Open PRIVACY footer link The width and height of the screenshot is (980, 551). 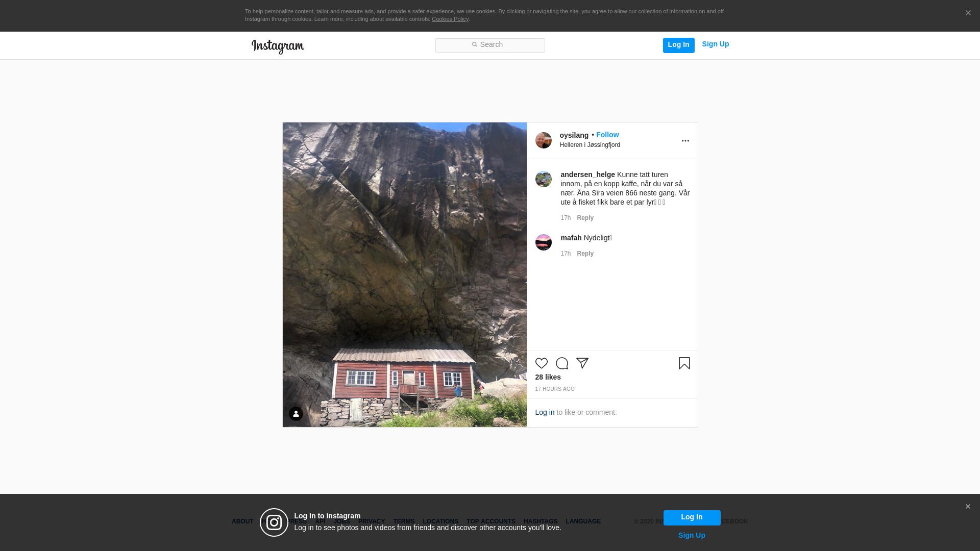click(x=371, y=521)
